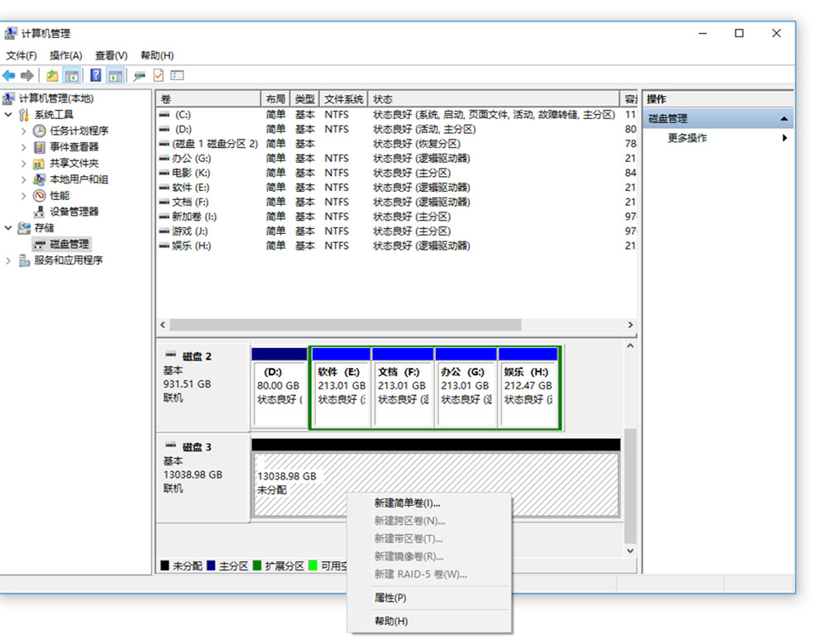Expand the 更多操作 action arrow
The height and width of the screenshot is (644, 827).
coord(786,138)
